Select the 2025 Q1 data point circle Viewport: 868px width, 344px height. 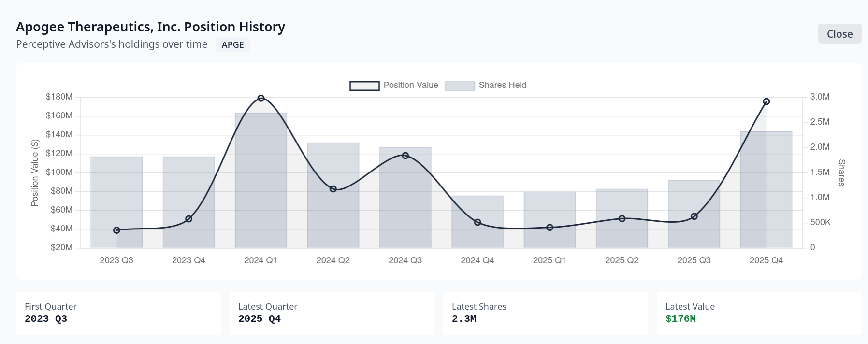[550, 227]
